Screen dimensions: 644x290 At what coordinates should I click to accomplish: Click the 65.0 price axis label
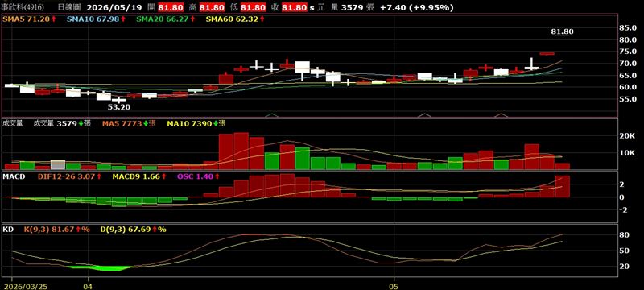pos(628,75)
